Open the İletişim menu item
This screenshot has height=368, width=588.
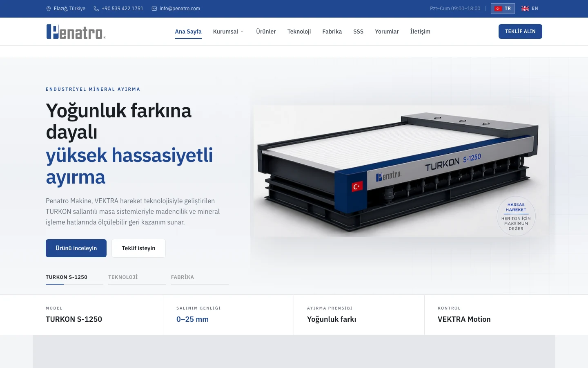[420, 31]
